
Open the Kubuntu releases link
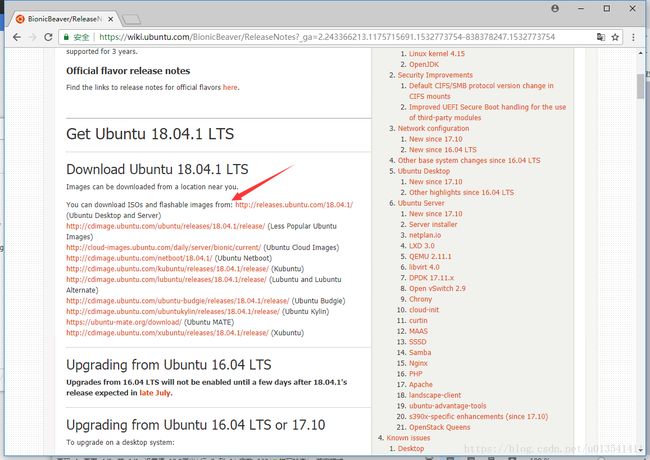[x=167, y=269]
